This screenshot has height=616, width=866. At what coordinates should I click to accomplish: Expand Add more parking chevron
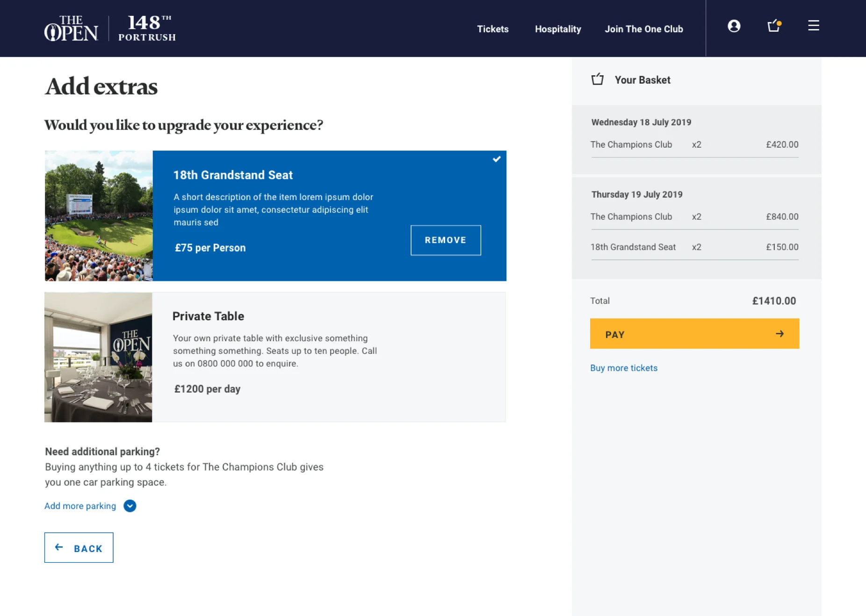coord(130,506)
